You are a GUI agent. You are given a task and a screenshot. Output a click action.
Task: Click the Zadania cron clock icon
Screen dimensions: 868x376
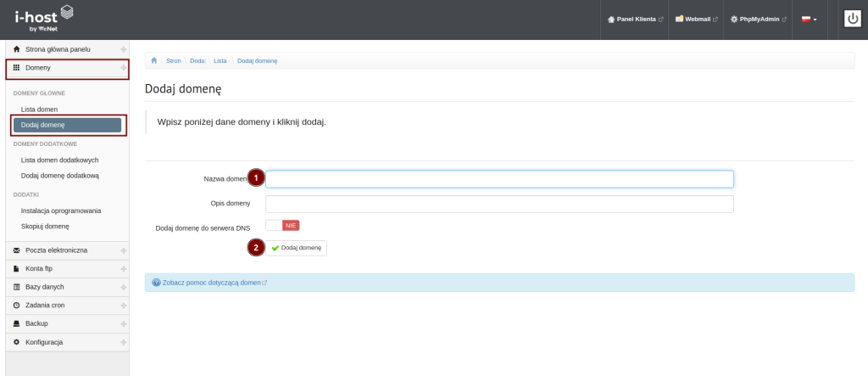point(16,305)
